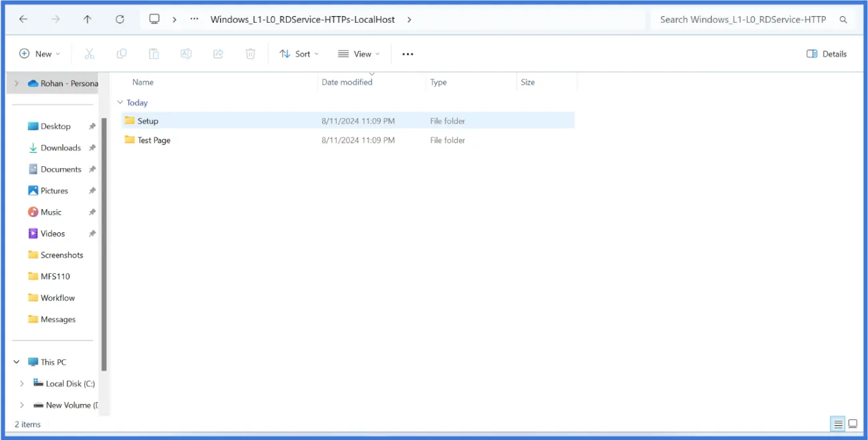Click the forward navigation arrow
The width and height of the screenshot is (868, 440).
[55, 19]
